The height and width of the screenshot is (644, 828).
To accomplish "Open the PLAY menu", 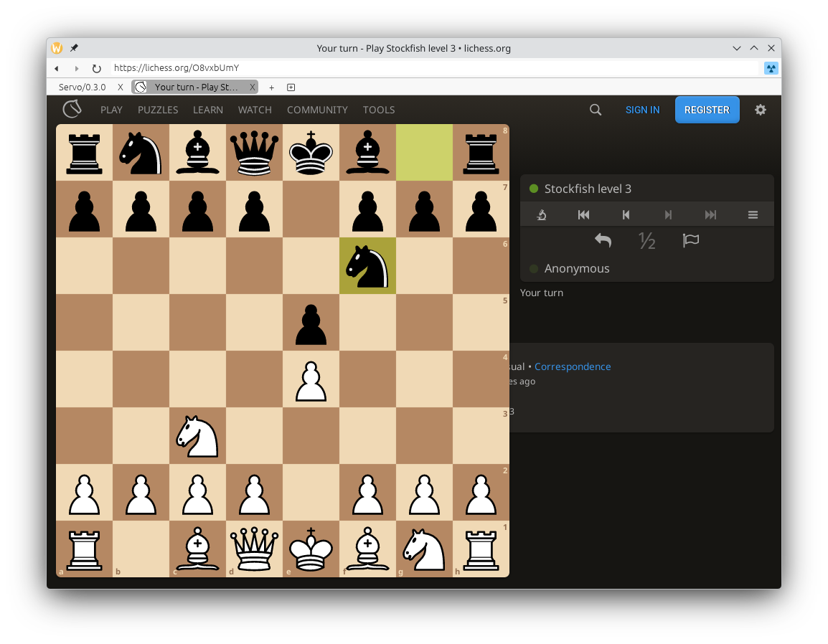I will [111, 110].
